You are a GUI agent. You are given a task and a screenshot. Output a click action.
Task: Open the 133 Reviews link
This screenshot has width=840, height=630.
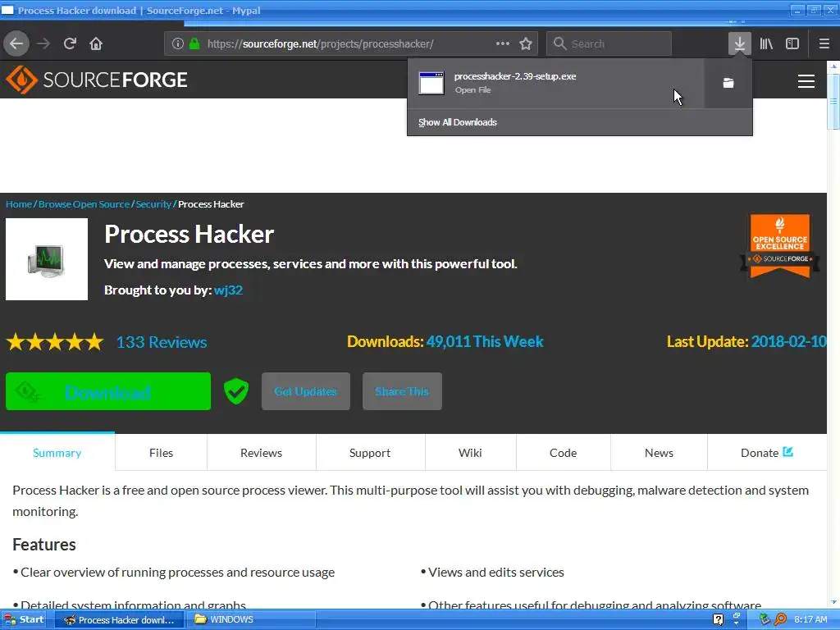click(x=162, y=342)
